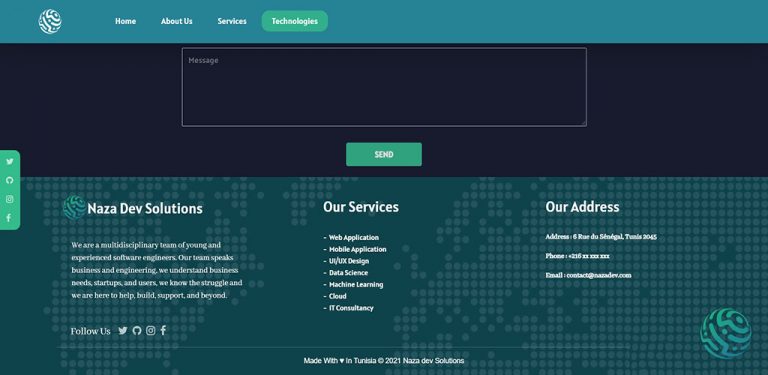This screenshot has height=375, width=768.
Task: Go to the Home menu item
Action: 125,21
